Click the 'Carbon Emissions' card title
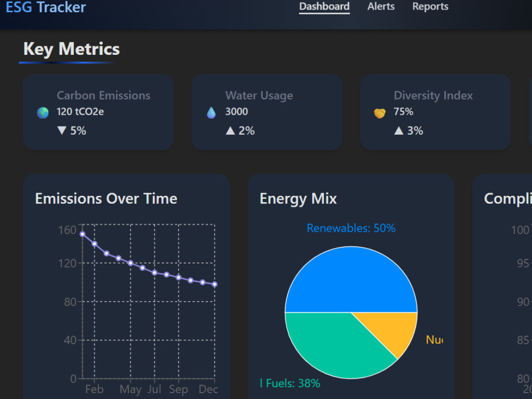This screenshot has height=399, width=532. 104,95
